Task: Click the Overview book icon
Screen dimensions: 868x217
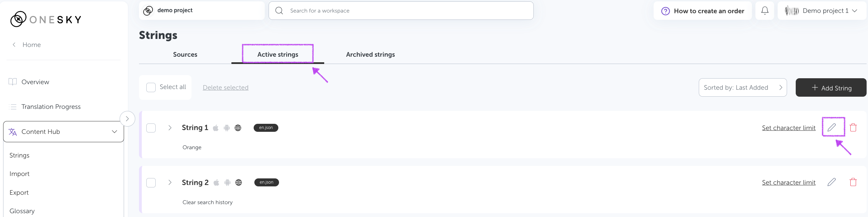Action: point(13,82)
